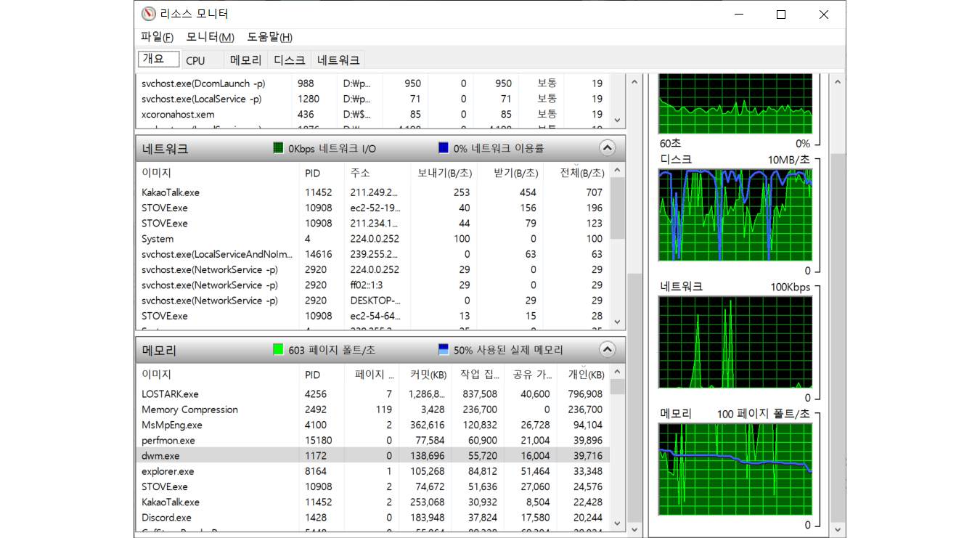This screenshot has height=538, width=980.
Task: Select the dwm.exe memory row
Action: (372, 456)
